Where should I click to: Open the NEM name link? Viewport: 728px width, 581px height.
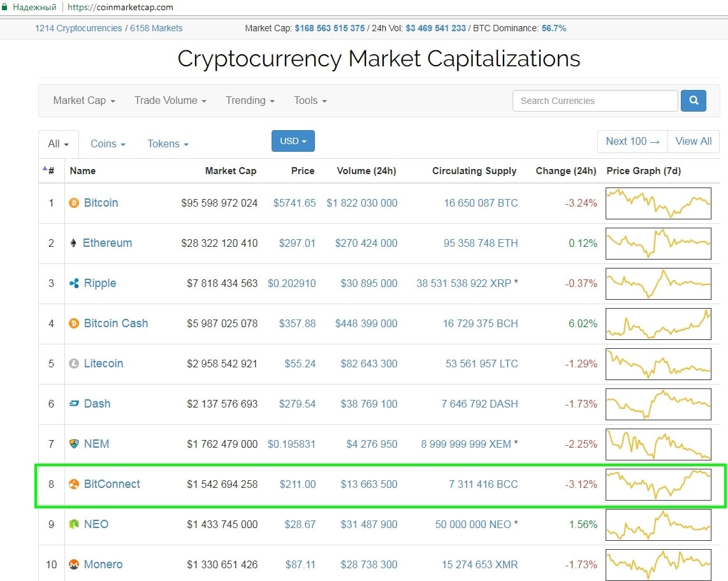(x=96, y=444)
